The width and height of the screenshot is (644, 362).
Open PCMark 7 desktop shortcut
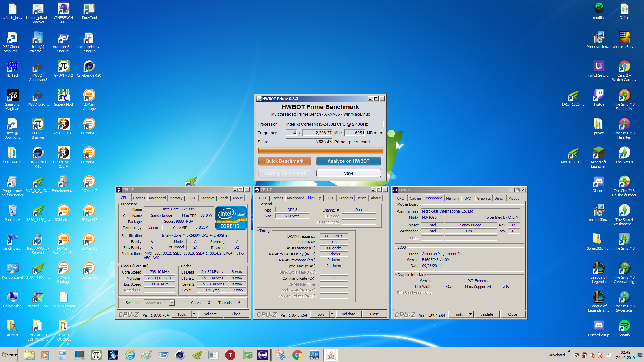[x=89, y=184]
